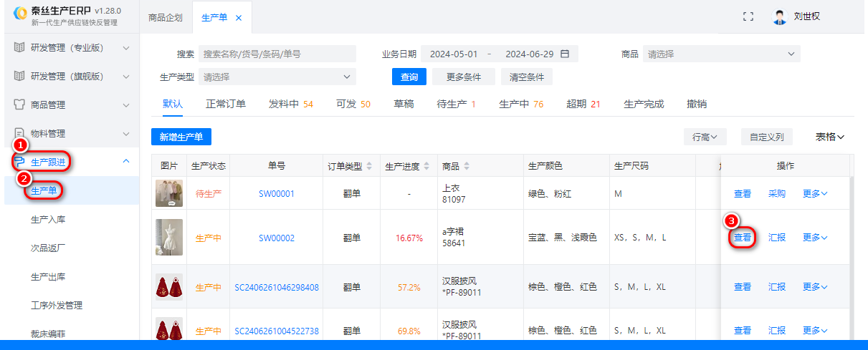Collapse the 生产跟进 sidebar section
The image size is (868, 350).
[126, 162]
